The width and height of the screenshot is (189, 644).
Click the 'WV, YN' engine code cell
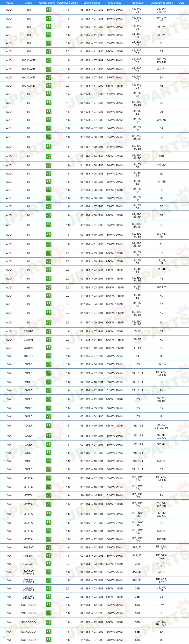tap(161, 120)
